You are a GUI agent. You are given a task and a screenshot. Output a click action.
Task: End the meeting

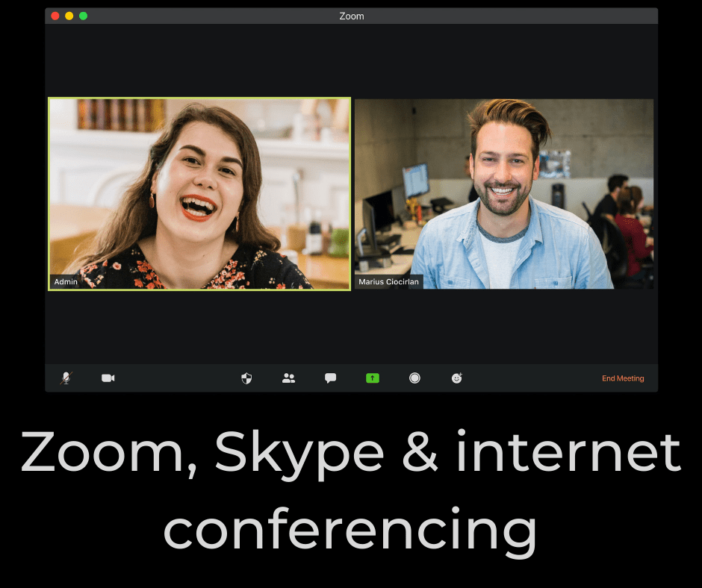(x=624, y=378)
